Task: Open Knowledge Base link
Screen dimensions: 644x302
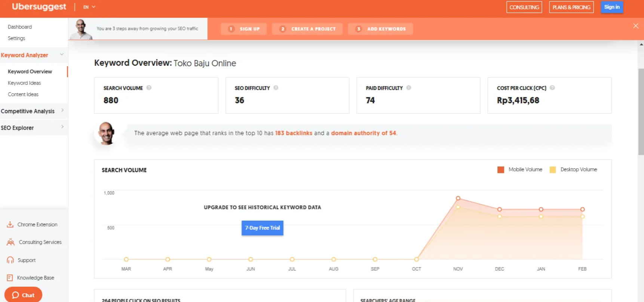Action: point(36,278)
